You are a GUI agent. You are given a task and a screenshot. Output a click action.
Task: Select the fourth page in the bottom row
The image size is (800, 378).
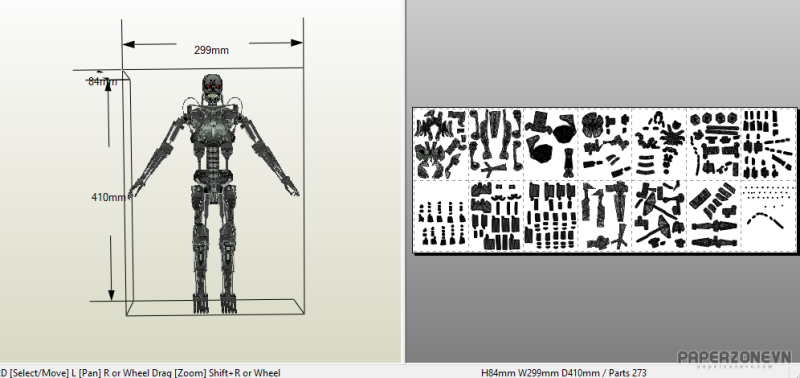coord(606,216)
